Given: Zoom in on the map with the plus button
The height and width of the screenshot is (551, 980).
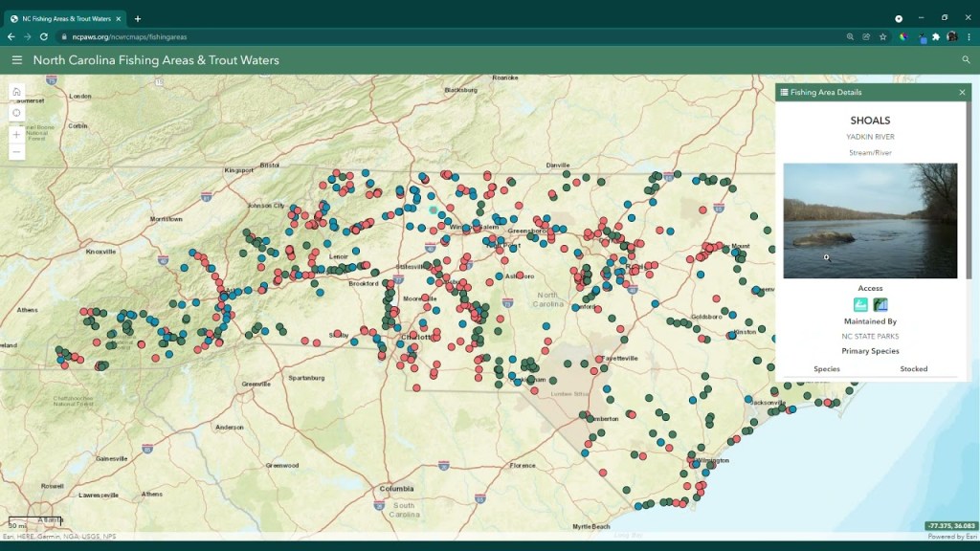Looking at the screenshot, I should [16, 135].
